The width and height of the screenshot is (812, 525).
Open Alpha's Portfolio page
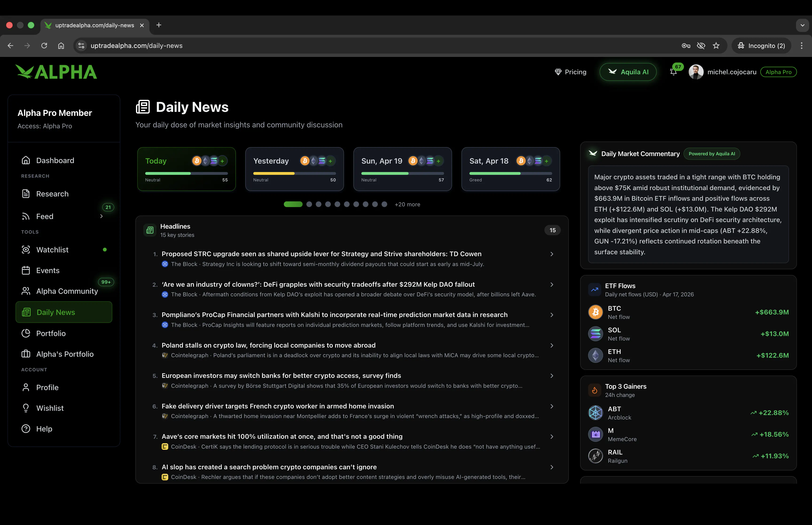(x=64, y=354)
